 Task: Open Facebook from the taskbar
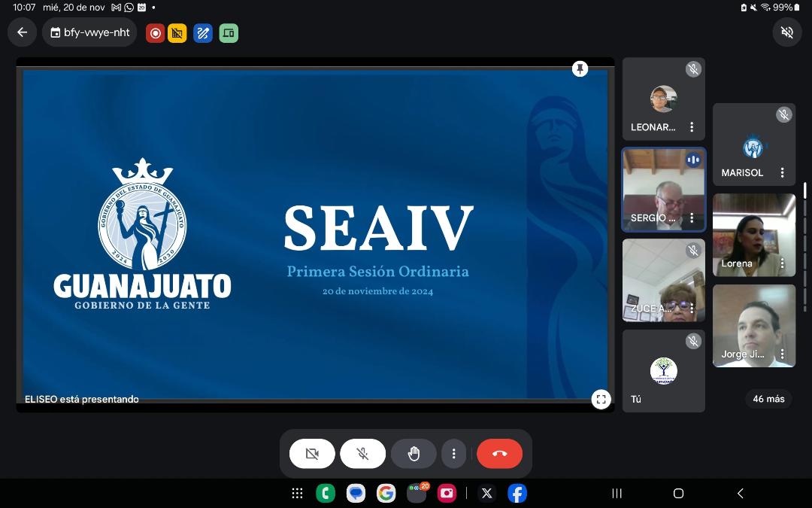(517, 493)
